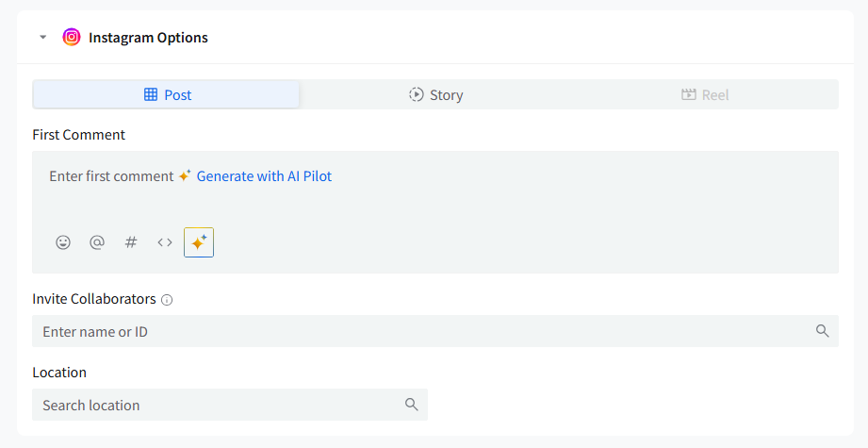Click the Invite Collaborators info icon
This screenshot has width=868, height=448.
click(x=167, y=300)
